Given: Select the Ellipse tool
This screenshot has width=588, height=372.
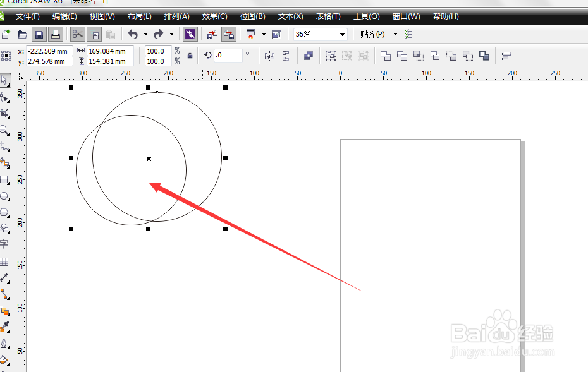Looking at the screenshot, I should [x=5, y=196].
